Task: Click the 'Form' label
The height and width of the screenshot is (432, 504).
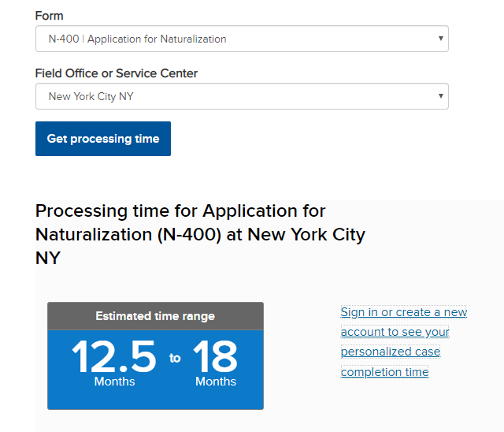Action: pyautogui.click(x=49, y=16)
